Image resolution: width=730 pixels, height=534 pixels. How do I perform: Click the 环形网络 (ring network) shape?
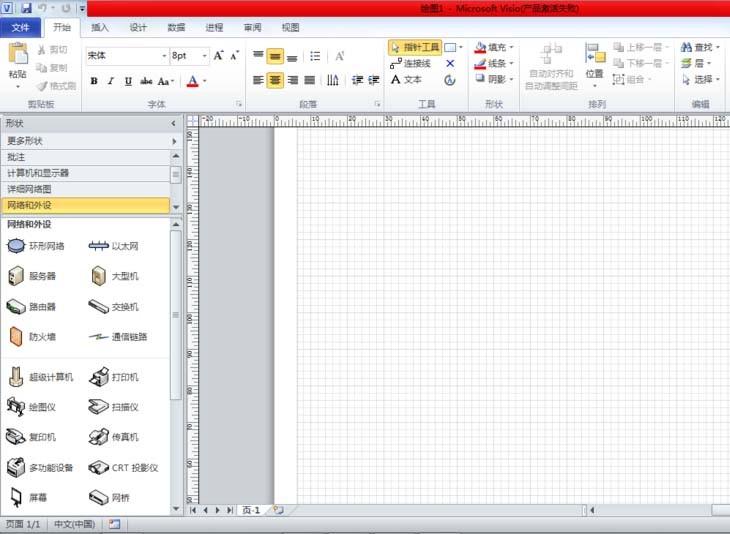17,246
